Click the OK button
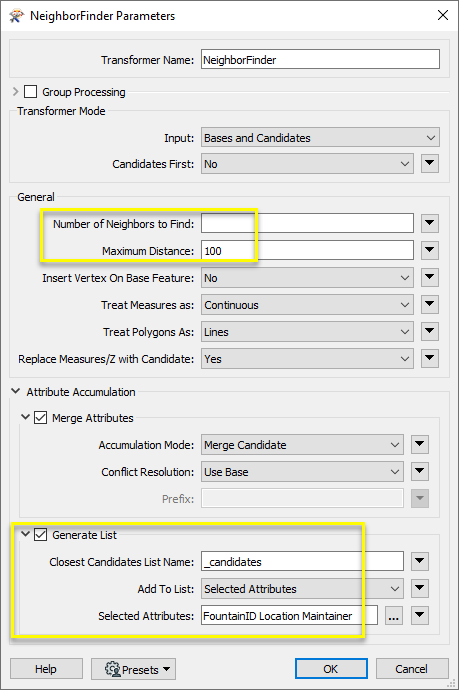The height and width of the screenshot is (690, 459). pos(331,669)
